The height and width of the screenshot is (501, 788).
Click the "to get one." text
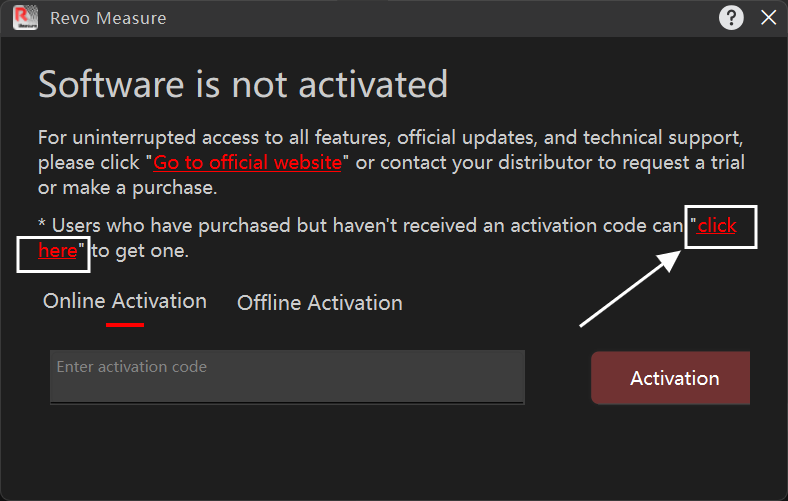(140, 251)
